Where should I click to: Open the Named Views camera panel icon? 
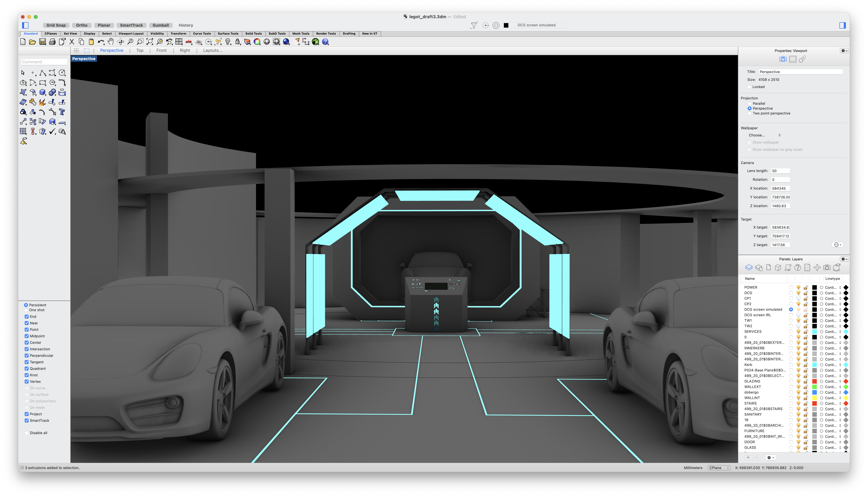(x=827, y=268)
